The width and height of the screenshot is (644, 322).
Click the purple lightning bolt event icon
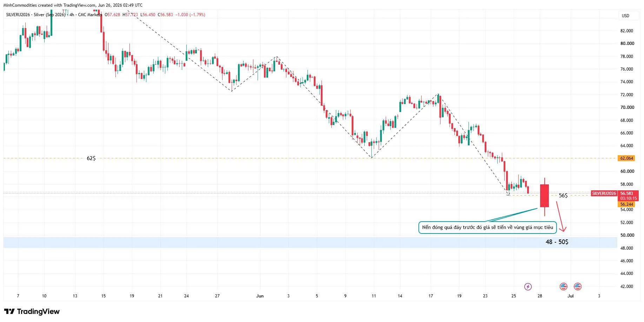click(528, 287)
